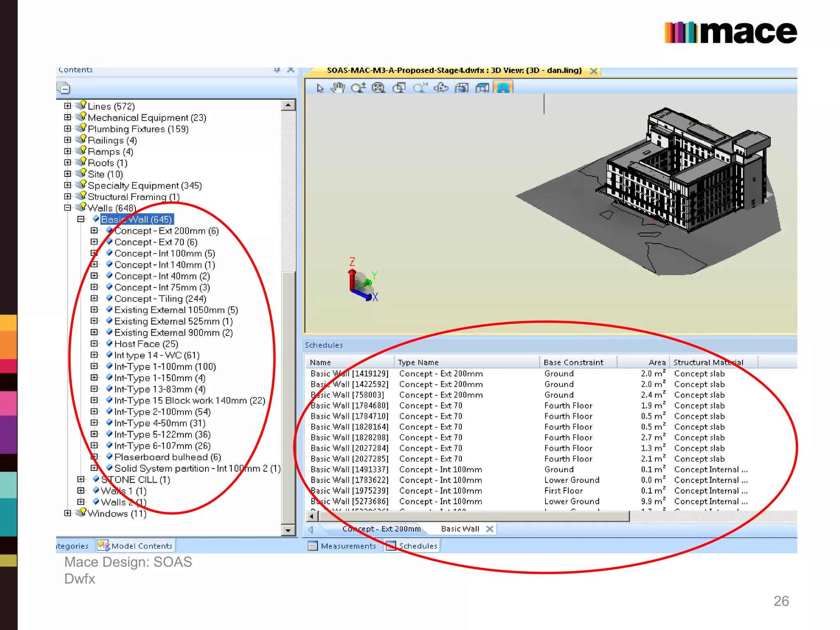Activate the Orbit rotation tool
The width and height of the screenshot is (840, 630).
pyautogui.click(x=441, y=88)
